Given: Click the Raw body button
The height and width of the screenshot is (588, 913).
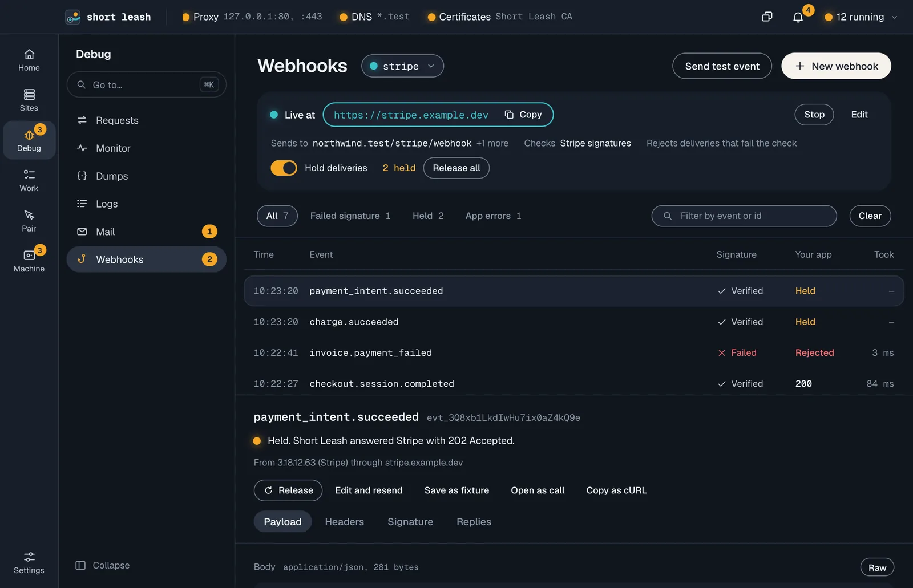Looking at the screenshot, I should (x=877, y=567).
